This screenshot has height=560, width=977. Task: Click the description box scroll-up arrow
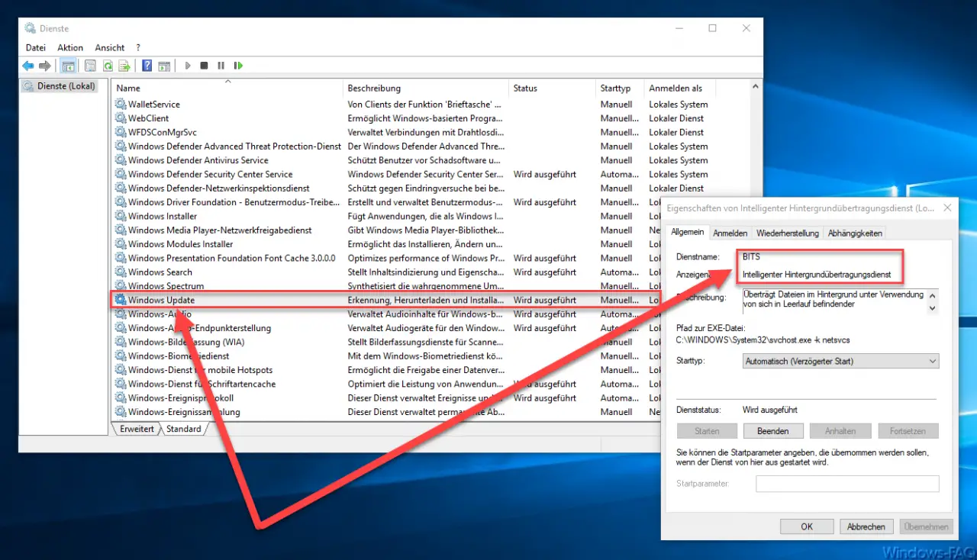pyautogui.click(x=932, y=294)
